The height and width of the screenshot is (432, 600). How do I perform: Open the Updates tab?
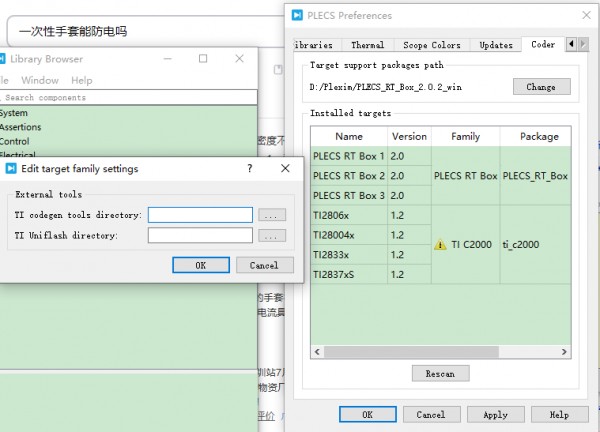[496, 45]
